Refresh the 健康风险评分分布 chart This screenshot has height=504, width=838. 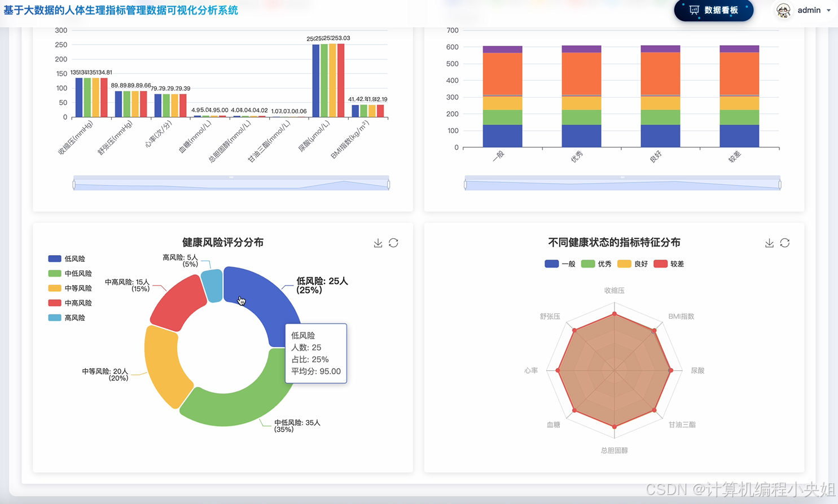click(x=393, y=243)
